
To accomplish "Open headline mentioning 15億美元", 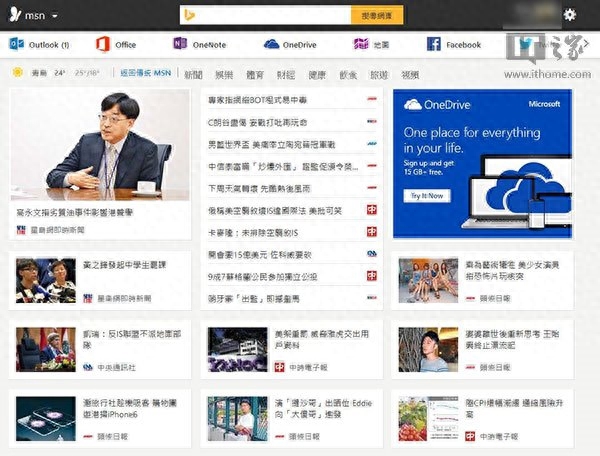I will 259,255.
